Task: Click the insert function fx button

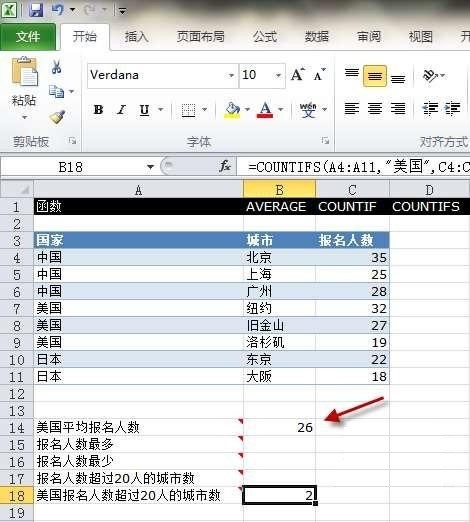Action: [x=225, y=166]
